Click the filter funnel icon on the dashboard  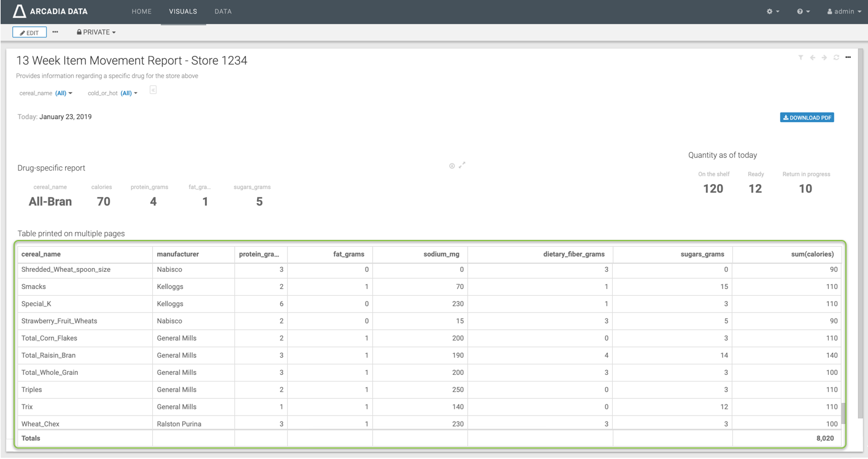coord(801,58)
